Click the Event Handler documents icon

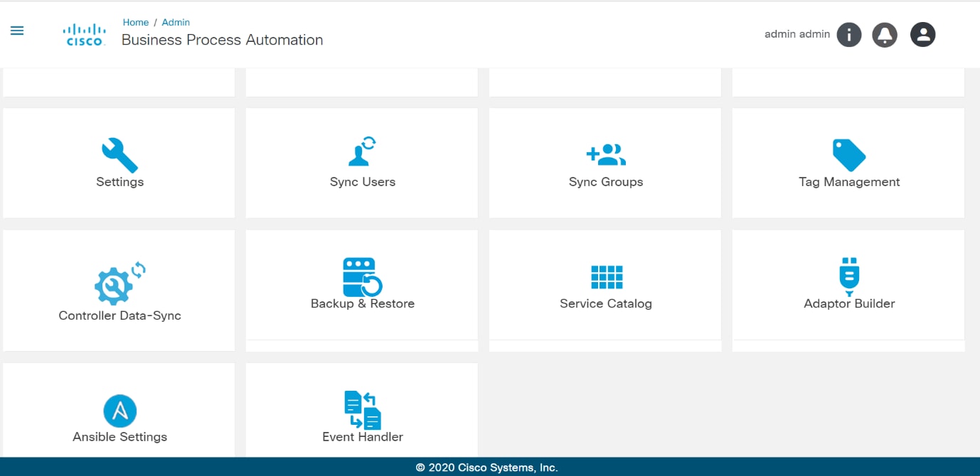(363, 410)
